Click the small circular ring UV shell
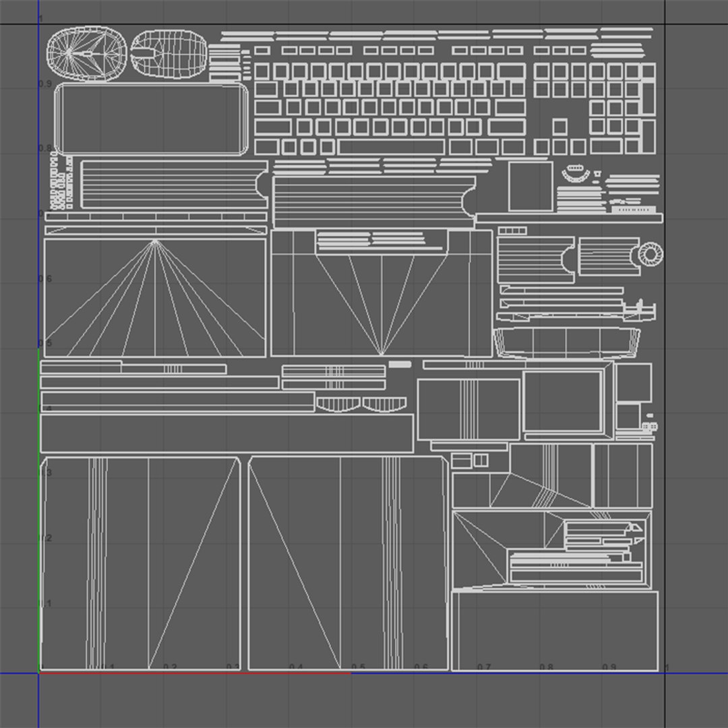728x728 pixels. pos(650,254)
